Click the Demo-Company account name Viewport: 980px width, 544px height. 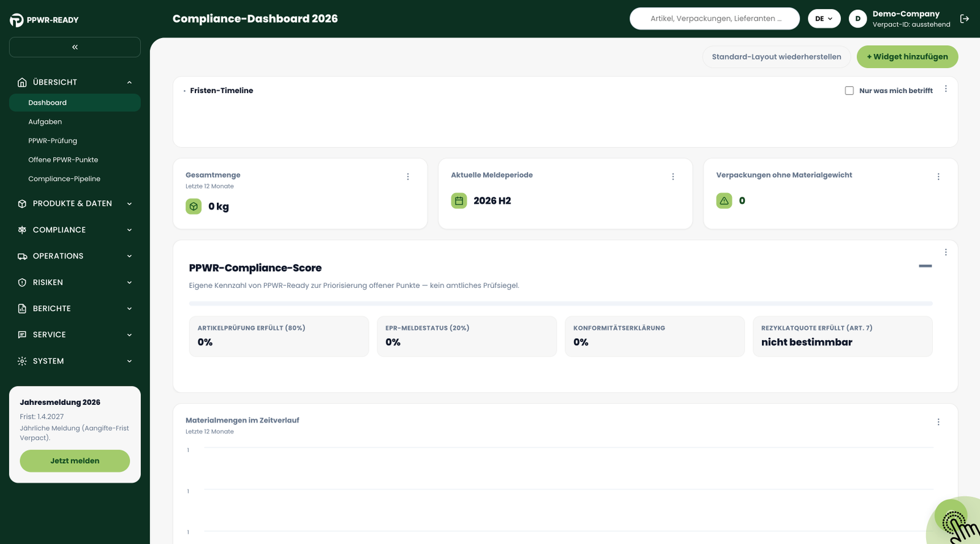[906, 13]
